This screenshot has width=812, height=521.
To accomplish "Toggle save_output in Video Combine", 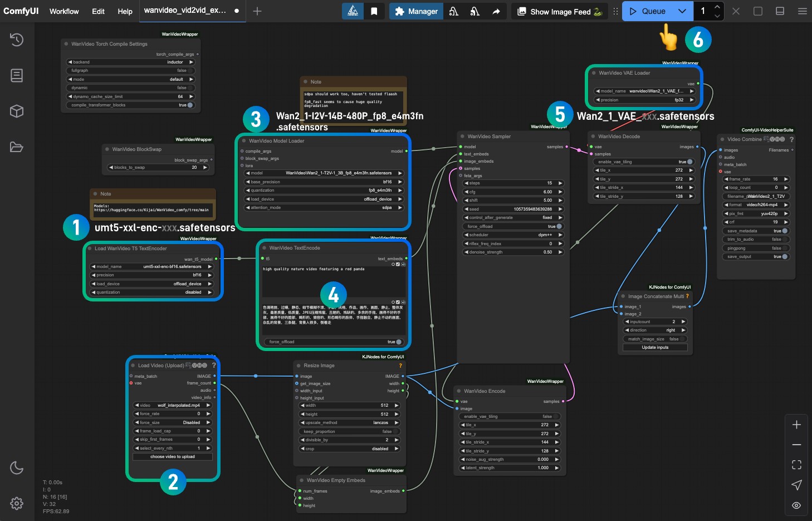I will (x=756, y=256).
